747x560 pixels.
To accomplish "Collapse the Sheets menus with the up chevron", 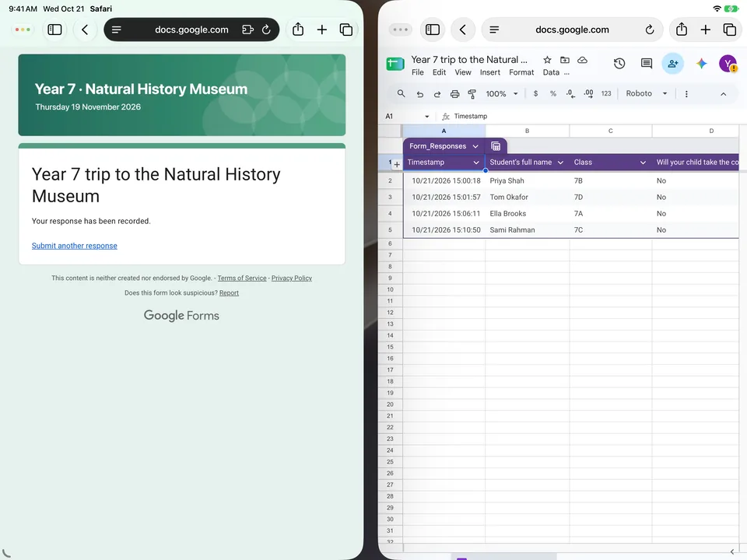I will point(723,94).
